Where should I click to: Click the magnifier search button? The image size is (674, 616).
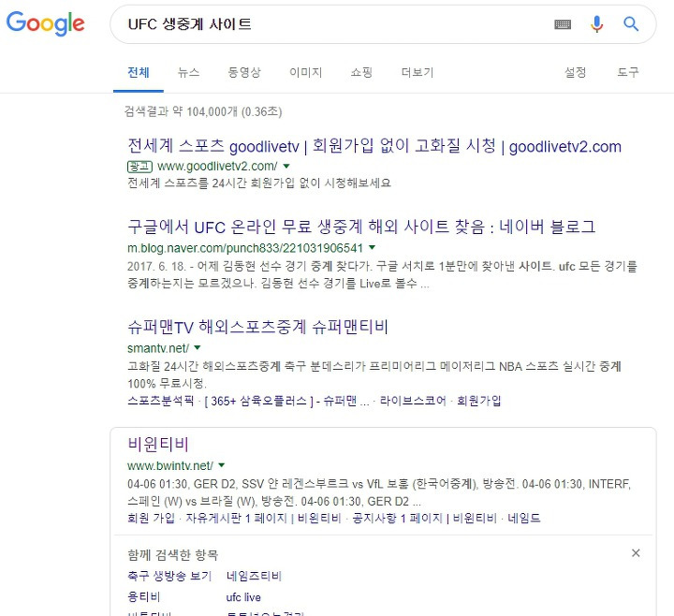(x=631, y=24)
